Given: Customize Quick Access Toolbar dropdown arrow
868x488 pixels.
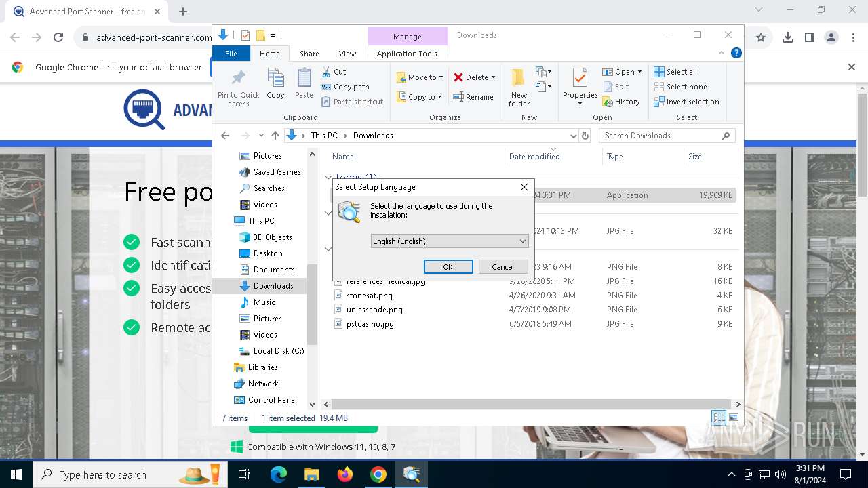Looking at the screenshot, I should [x=273, y=35].
